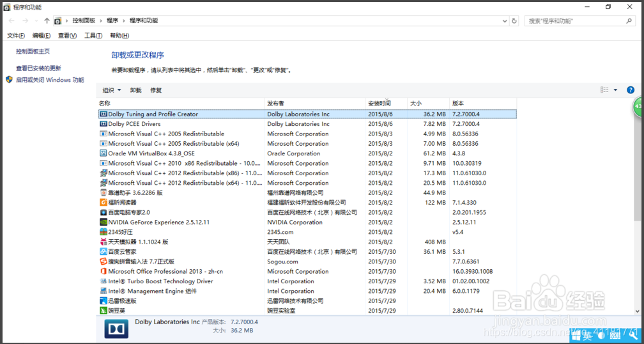The height and width of the screenshot is (344, 644).
Task: Click the Oracle VM VirtualBox icon
Action: click(103, 153)
